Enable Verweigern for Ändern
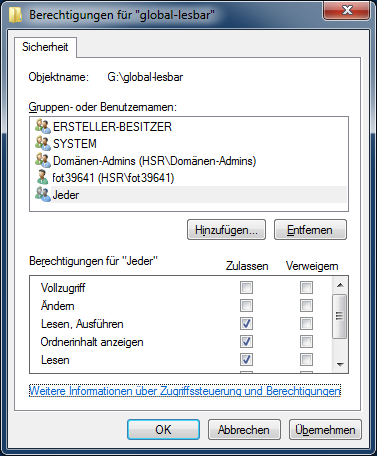This screenshot has width=377, height=456. tap(306, 305)
